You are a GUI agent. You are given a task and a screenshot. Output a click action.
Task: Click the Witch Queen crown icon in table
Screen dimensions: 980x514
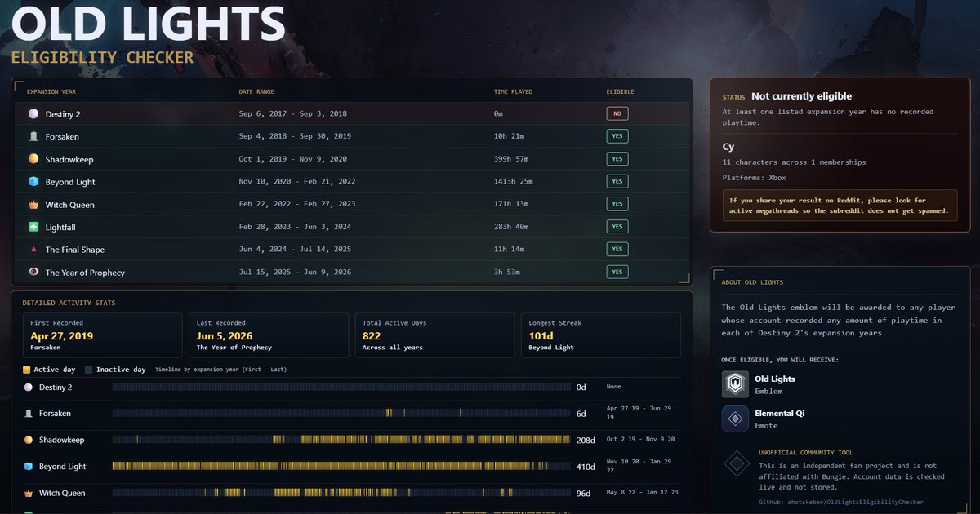click(x=33, y=204)
